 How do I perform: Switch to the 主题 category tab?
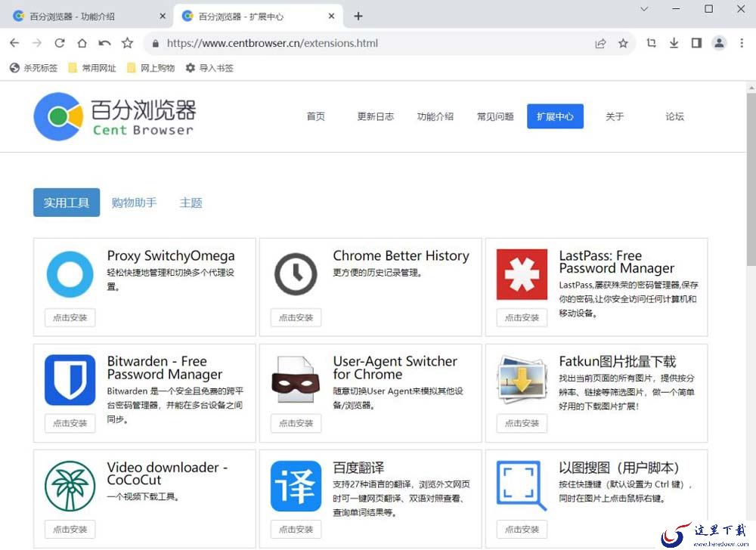coord(191,202)
